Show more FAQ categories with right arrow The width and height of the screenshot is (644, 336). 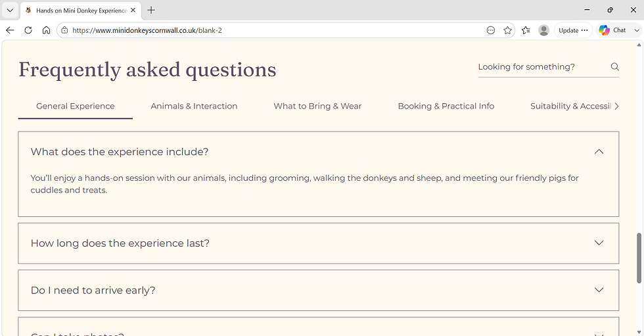click(616, 106)
